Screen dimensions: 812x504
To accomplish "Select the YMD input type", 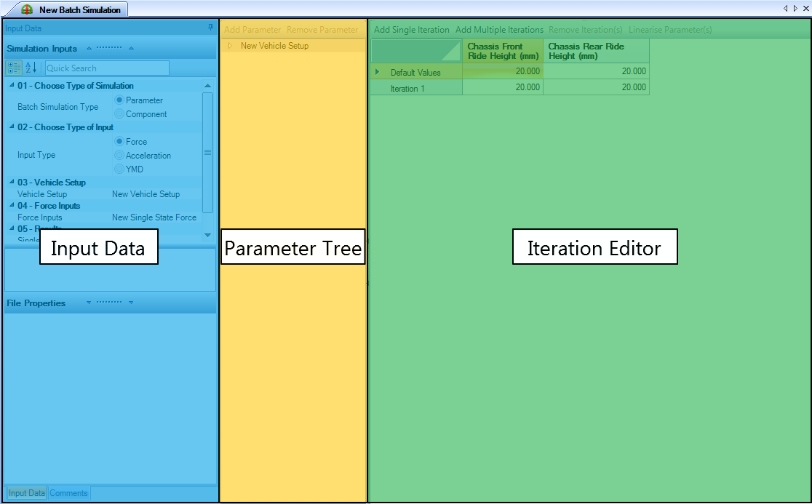I will (119, 169).
